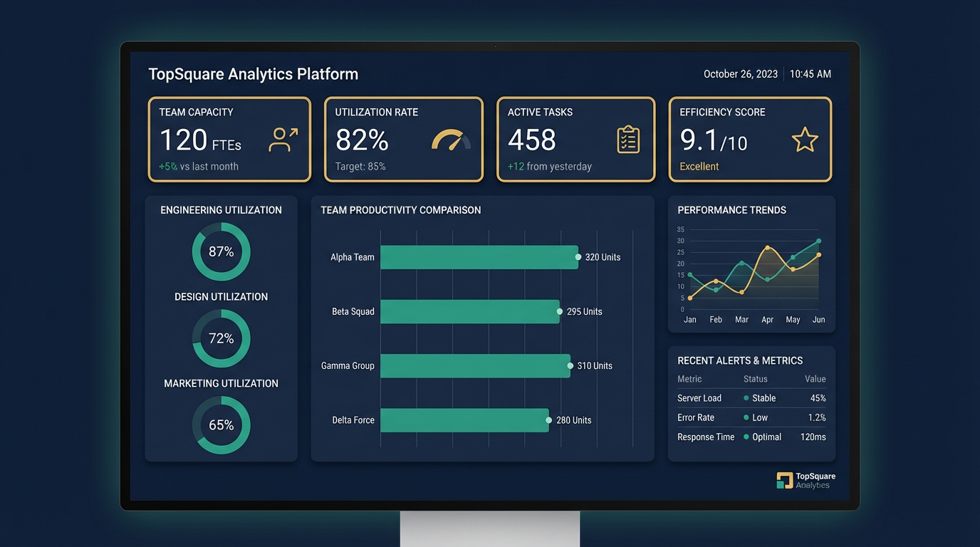The width and height of the screenshot is (980, 547).
Task: Open the October 26, 2023 date selector
Action: [741, 73]
